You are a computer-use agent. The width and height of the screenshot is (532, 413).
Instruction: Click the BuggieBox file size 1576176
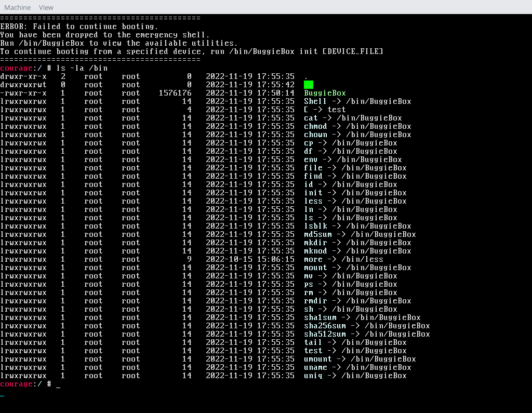click(x=175, y=93)
